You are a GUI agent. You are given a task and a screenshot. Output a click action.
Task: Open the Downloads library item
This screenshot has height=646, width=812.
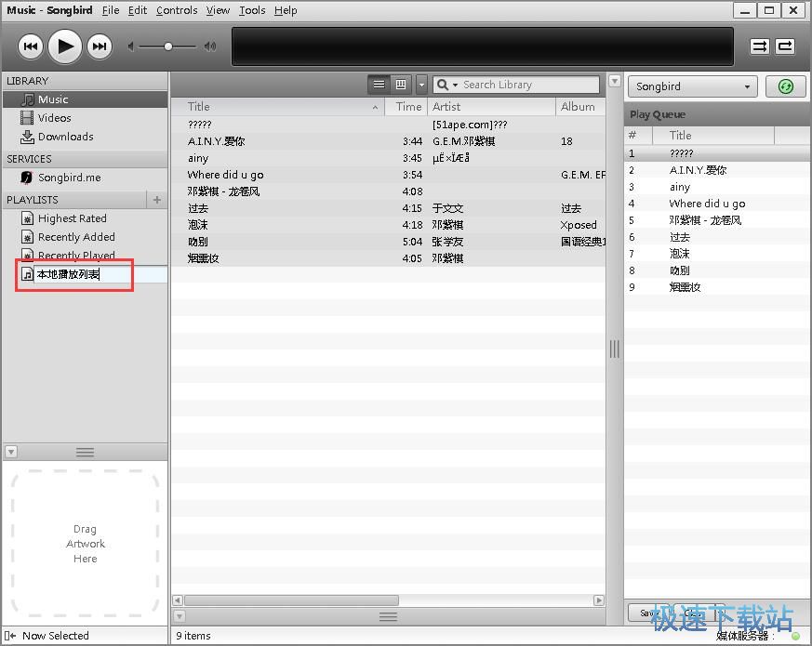click(86, 137)
